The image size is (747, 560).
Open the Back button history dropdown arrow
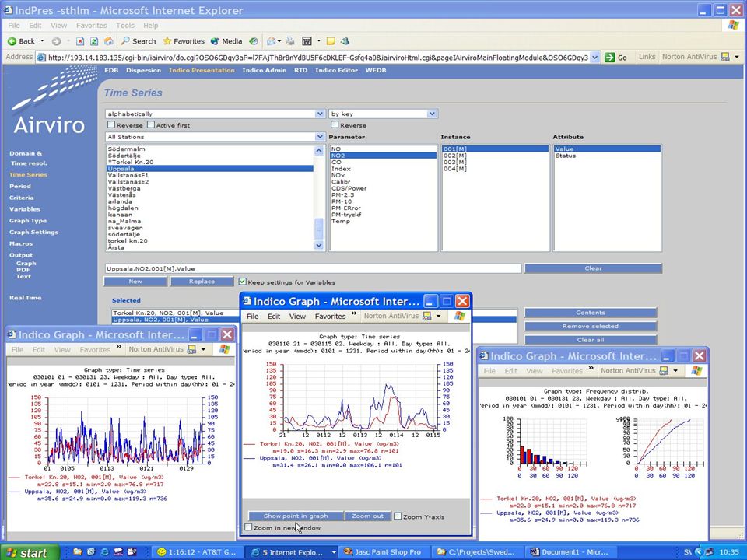pyautogui.click(x=42, y=41)
